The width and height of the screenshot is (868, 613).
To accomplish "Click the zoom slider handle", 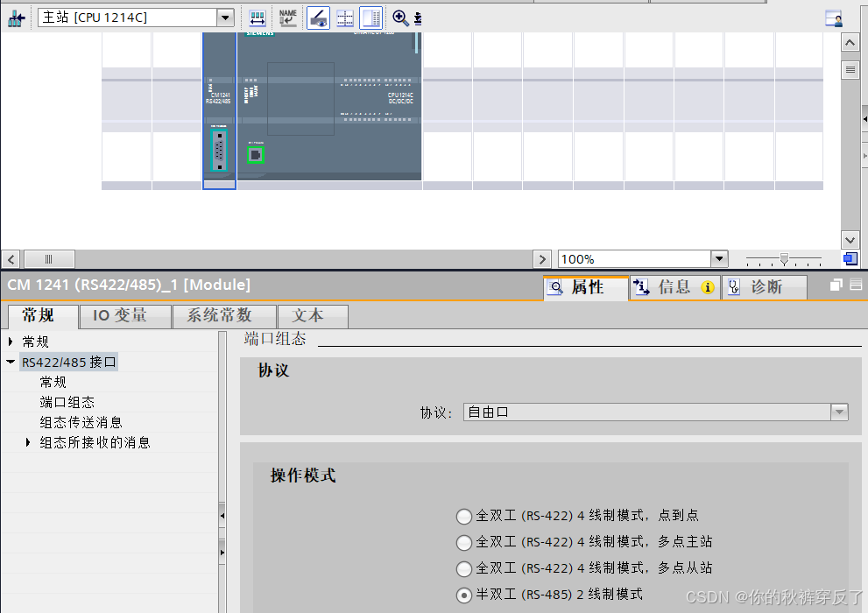I will (x=784, y=259).
